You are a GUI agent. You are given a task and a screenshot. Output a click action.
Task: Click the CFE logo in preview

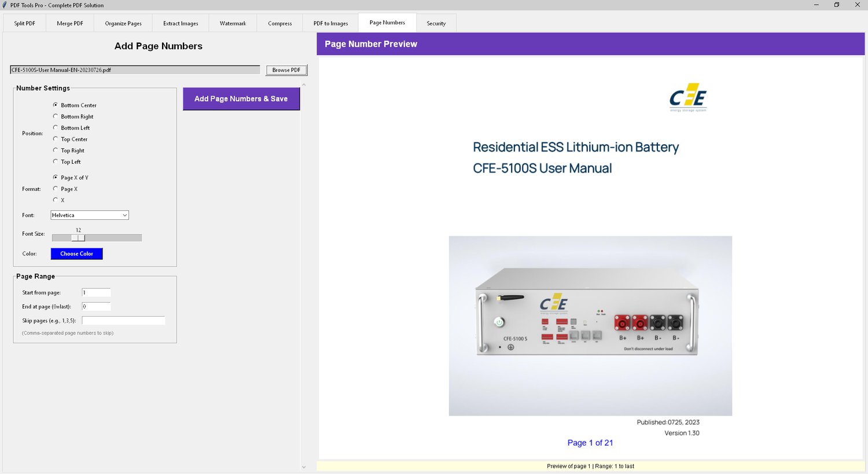pos(688,97)
